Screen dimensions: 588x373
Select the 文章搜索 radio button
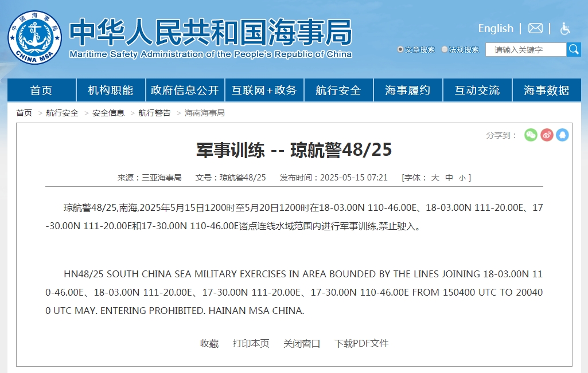[x=400, y=50]
